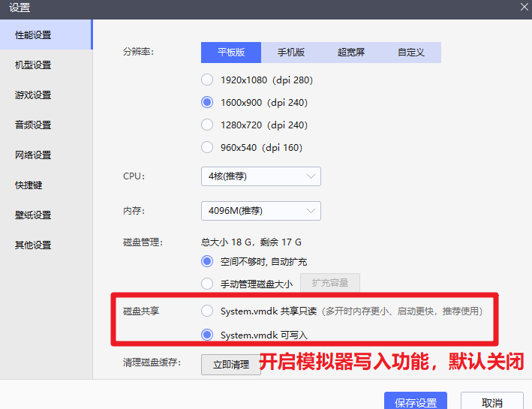
Task: Select System.vmdk 共享只读 disk sharing
Action: coord(207,311)
